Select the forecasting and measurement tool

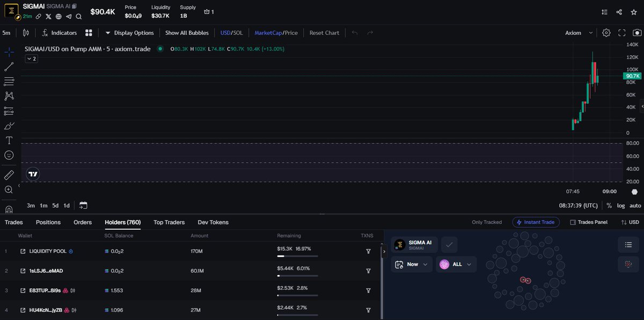[x=9, y=111]
